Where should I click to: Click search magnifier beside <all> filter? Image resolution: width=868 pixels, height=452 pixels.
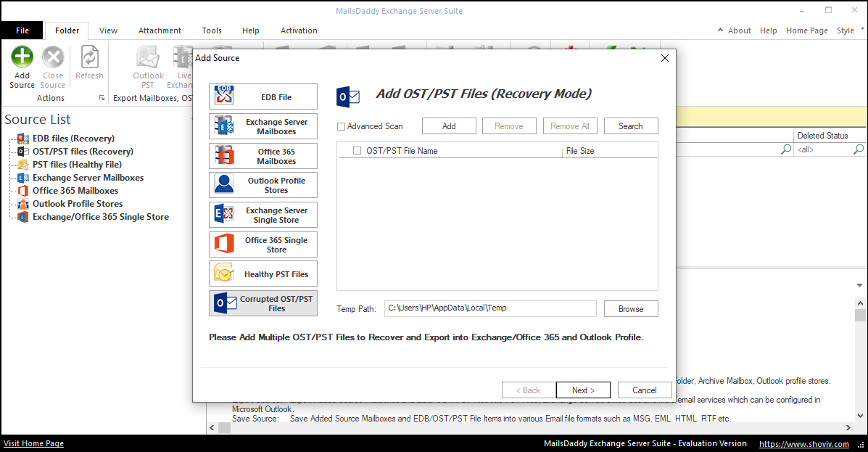859,149
